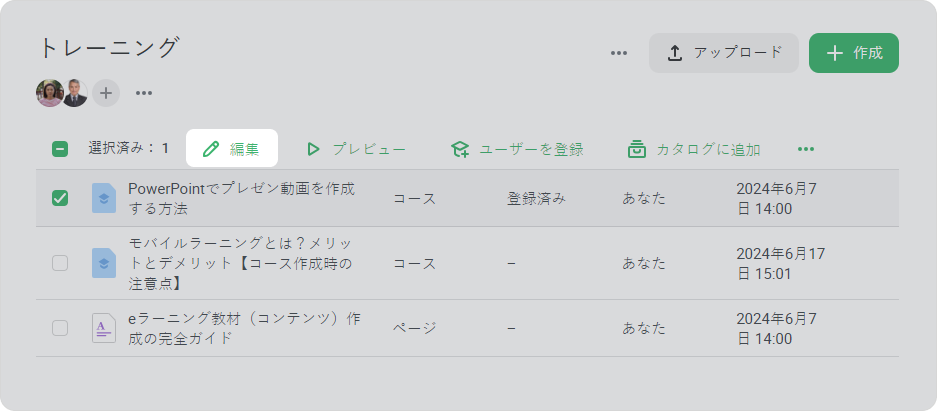The image size is (937, 411).
Task: Expand the green toolbar overflow ellipsis
Action: click(x=806, y=149)
